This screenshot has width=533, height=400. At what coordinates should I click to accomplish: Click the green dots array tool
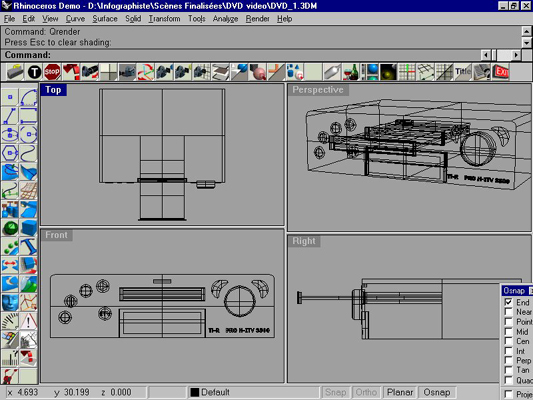click(x=10, y=246)
